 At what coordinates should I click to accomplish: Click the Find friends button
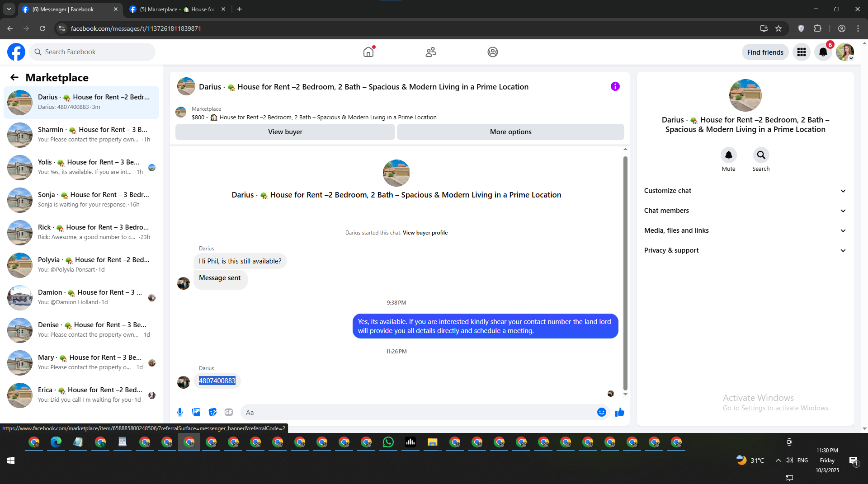765,52
